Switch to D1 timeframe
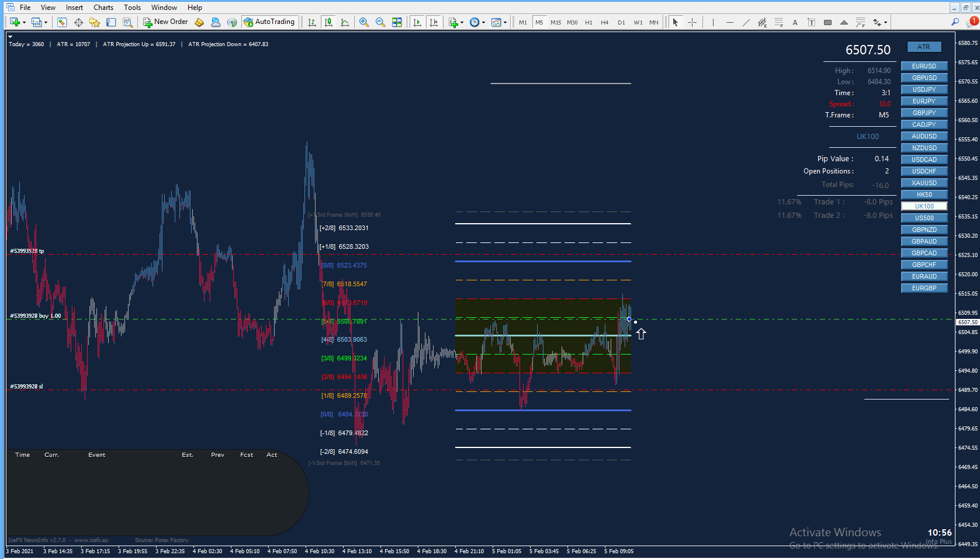Viewport: 980px width, 559px height. (621, 22)
